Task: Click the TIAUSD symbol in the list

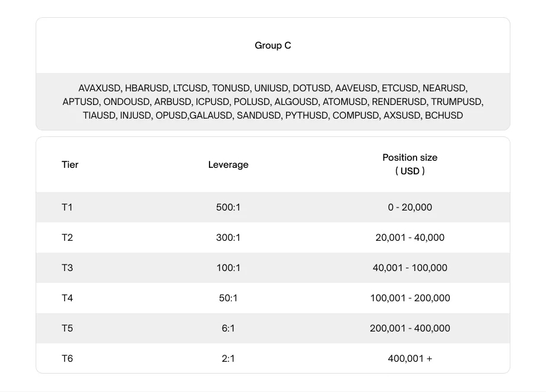Action: [x=99, y=116]
